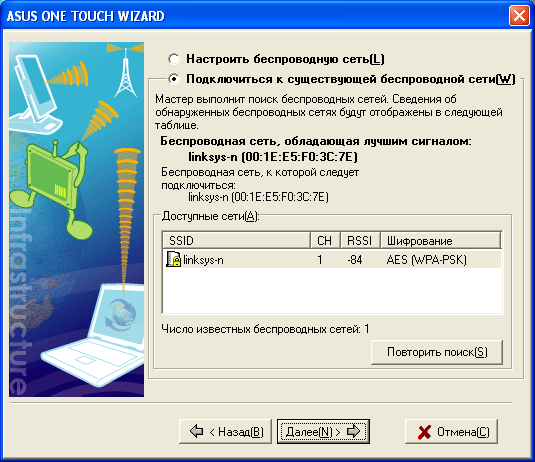Proceed with the 'Далее' button
535x462 pixels.
pos(323,432)
